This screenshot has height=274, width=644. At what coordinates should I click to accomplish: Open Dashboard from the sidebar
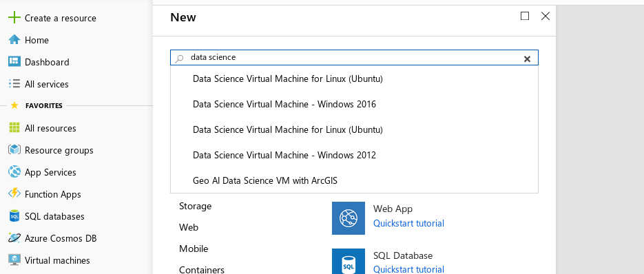click(47, 62)
